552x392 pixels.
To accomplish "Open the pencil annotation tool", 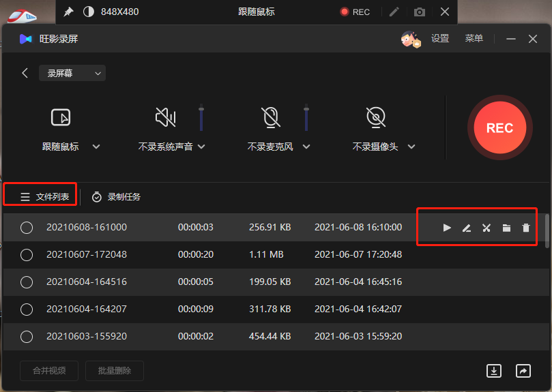I will 394,12.
